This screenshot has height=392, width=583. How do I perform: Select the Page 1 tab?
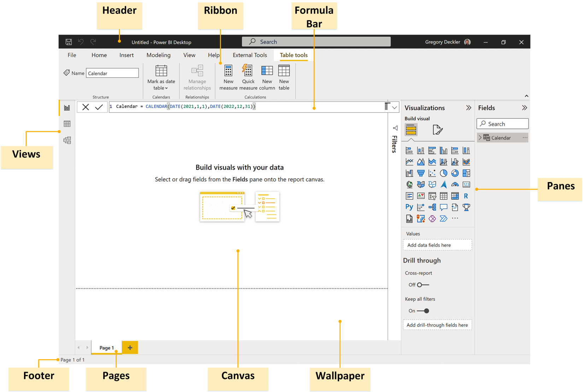tap(106, 347)
